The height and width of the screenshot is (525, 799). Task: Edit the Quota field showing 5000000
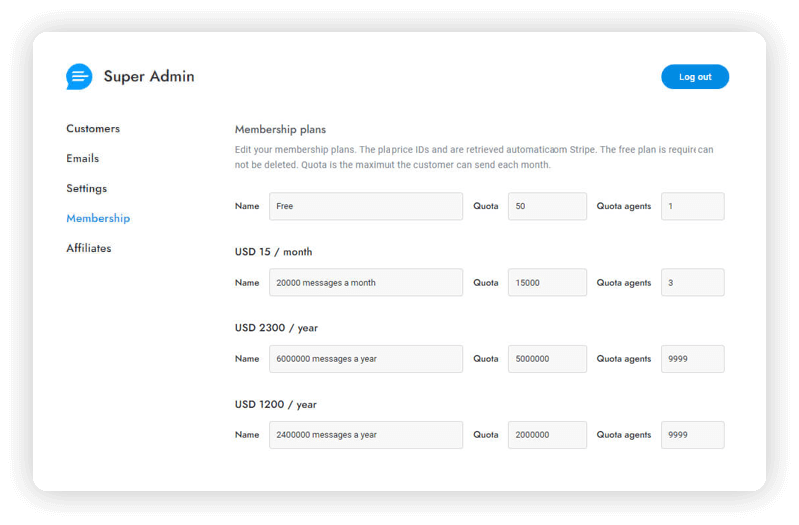547,359
